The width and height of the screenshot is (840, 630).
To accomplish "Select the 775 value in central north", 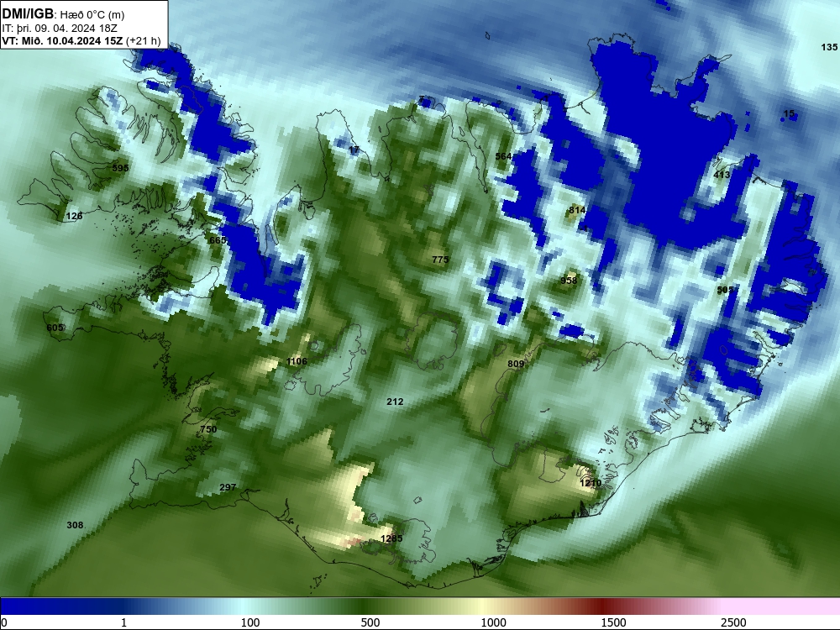I will pyautogui.click(x=440, y=260).
